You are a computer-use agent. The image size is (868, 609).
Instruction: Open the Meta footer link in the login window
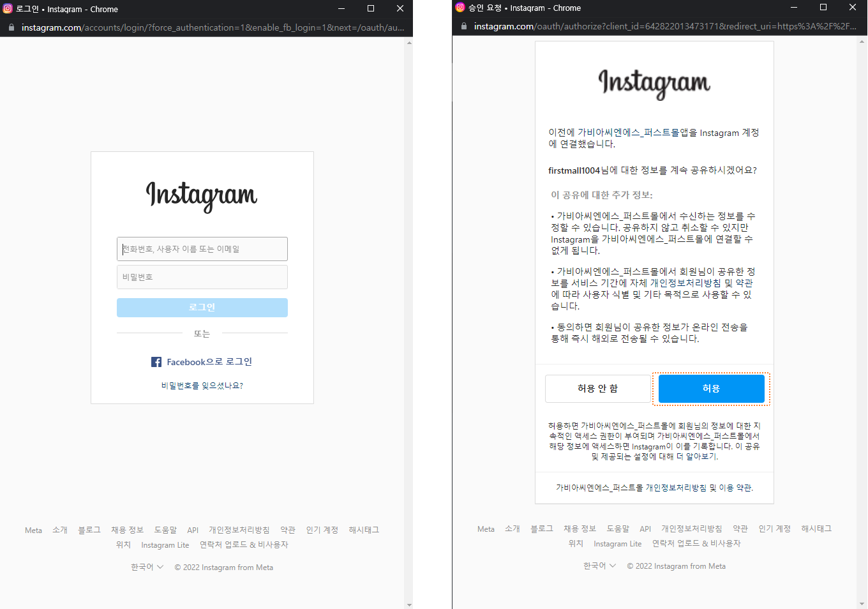pos(33,530)
